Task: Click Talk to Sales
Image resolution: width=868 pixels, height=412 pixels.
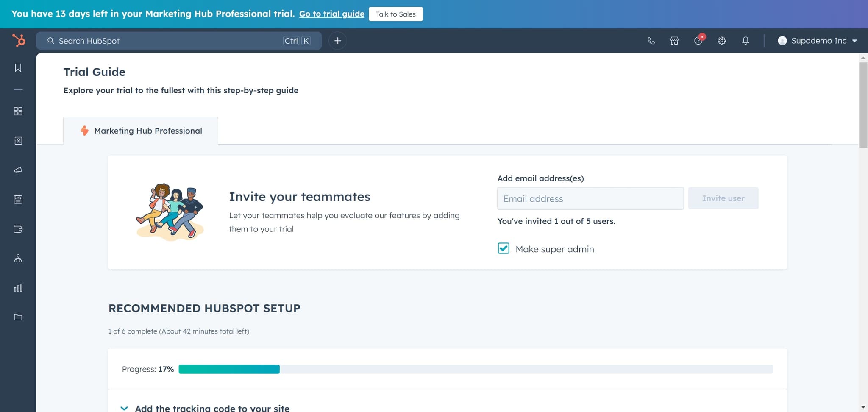Action: 395,14
